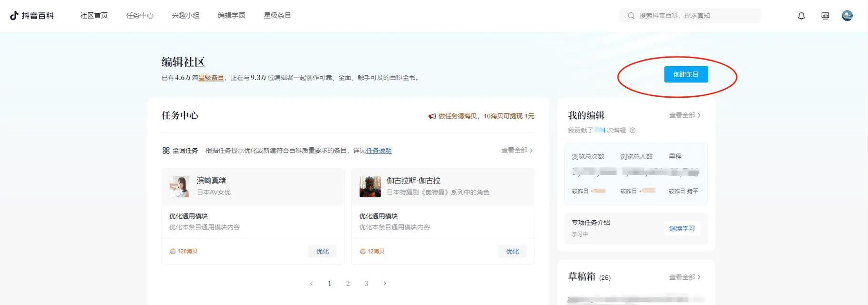868x305 pixels.
Task: Focus the 搜索抖音百科 search field
Action: pyautogui.click(x=690, y=16)
